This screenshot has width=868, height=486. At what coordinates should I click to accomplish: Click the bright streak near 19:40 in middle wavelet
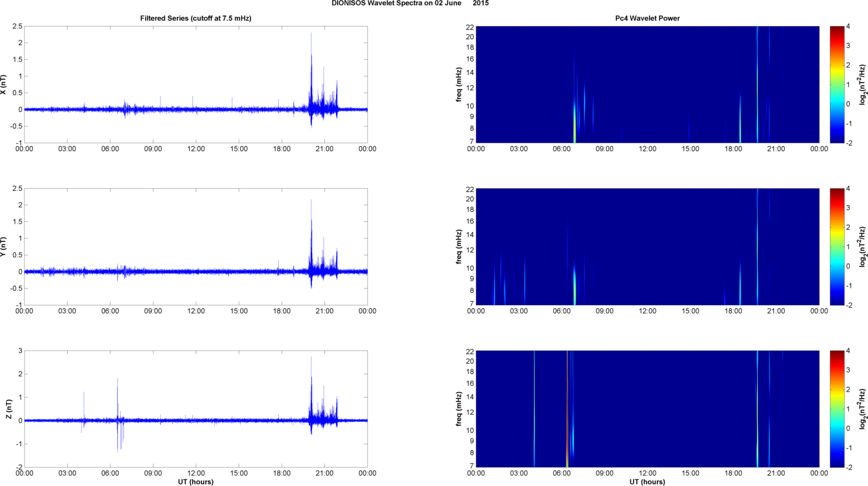(x=758, y=246)
